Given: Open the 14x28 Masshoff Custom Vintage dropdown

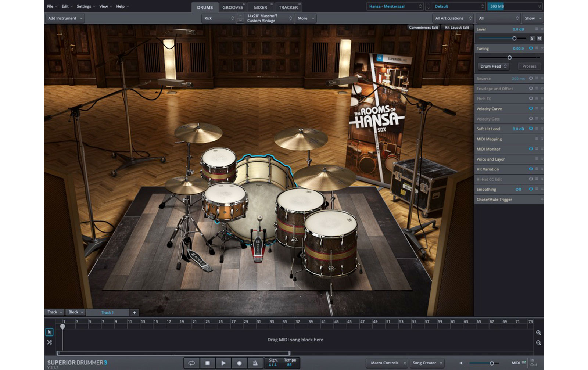Looking at the screenshot, I should (269, 18).
